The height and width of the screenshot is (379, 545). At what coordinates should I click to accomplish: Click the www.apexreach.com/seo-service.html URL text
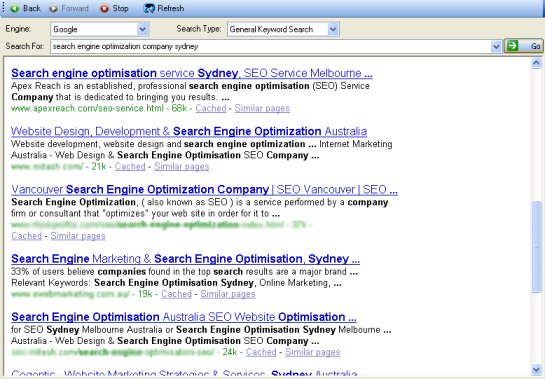tap(87, 108)
